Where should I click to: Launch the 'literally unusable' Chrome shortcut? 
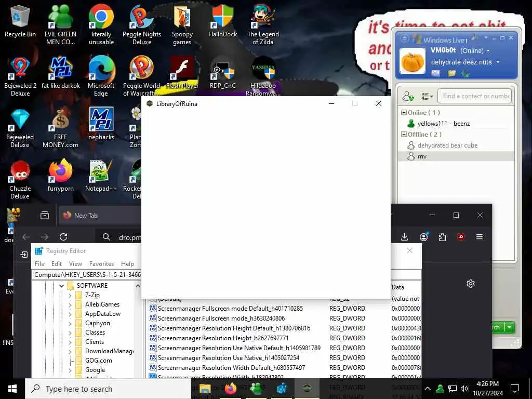click(101, 25)
